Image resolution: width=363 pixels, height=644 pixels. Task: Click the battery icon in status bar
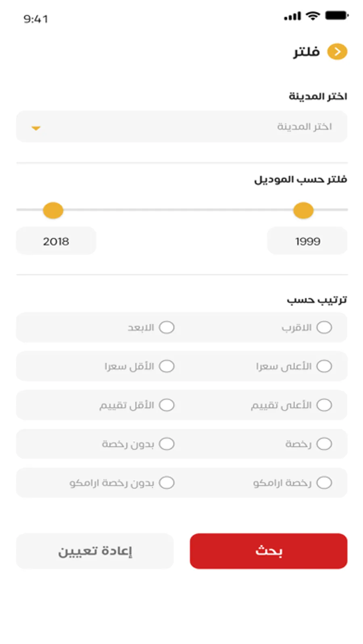[x=336, y=16]
